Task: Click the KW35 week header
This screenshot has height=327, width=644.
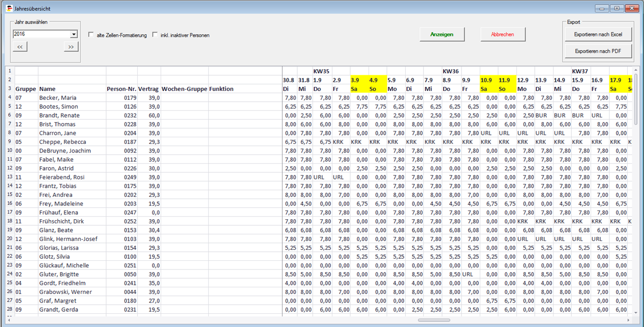Action: [322, 71]
